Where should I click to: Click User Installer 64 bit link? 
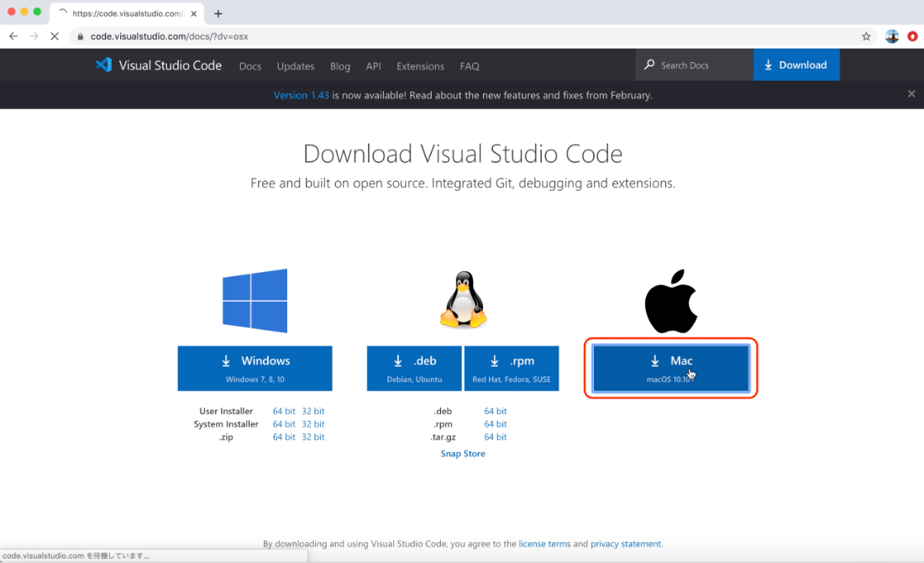click(x=283, y=411)
